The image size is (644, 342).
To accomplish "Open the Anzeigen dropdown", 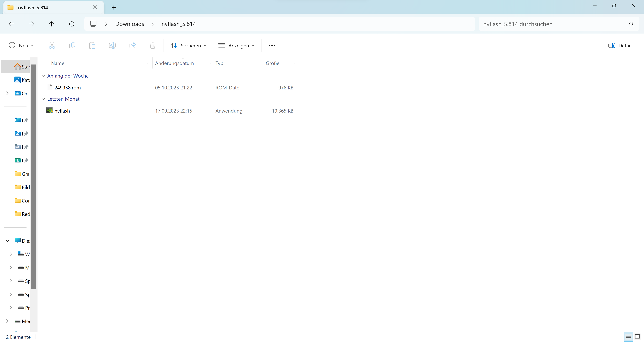I will pyautogui.click(x=236, y=45).
